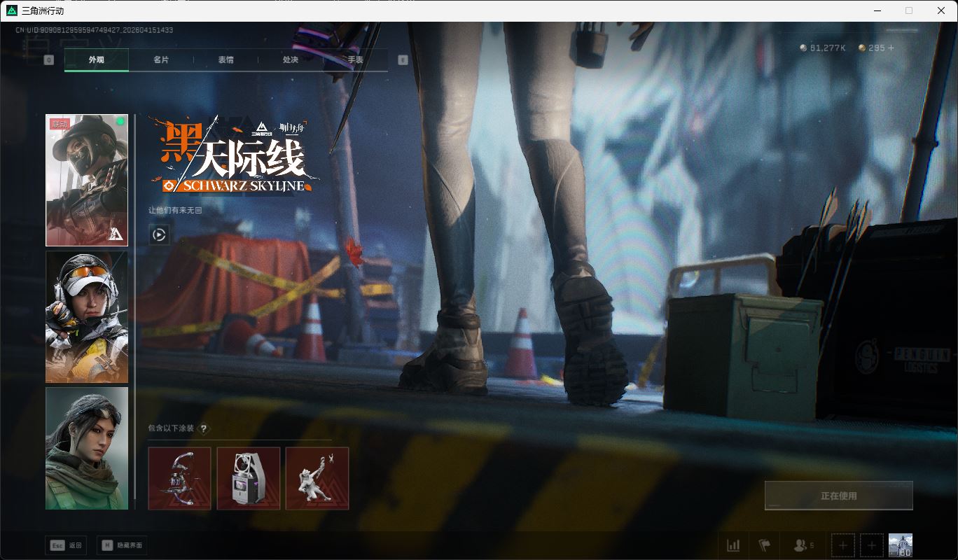View the bow weapon skin item

pos(180,479)
